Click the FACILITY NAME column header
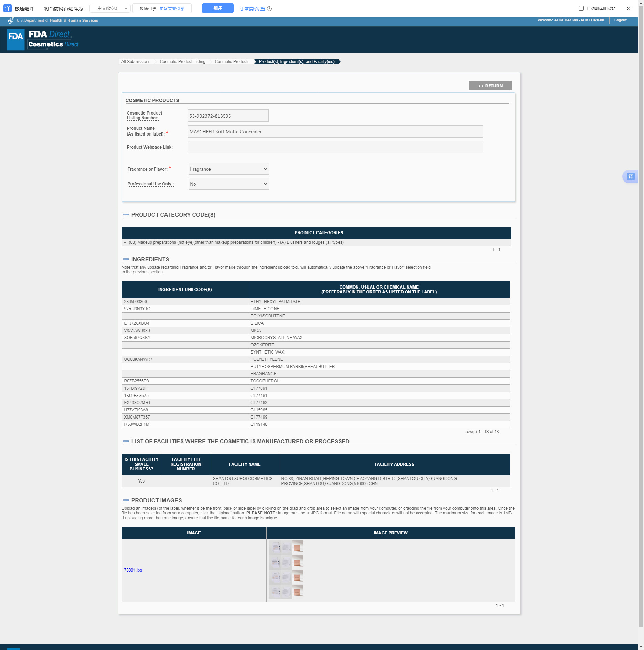The height and width of the screenshot is (650, 644). coord(245,464)
